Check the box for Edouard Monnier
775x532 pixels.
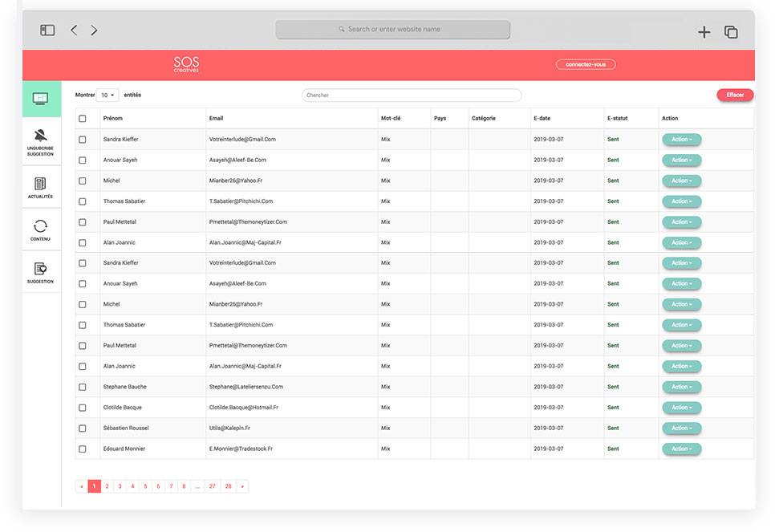coord(83,449)
